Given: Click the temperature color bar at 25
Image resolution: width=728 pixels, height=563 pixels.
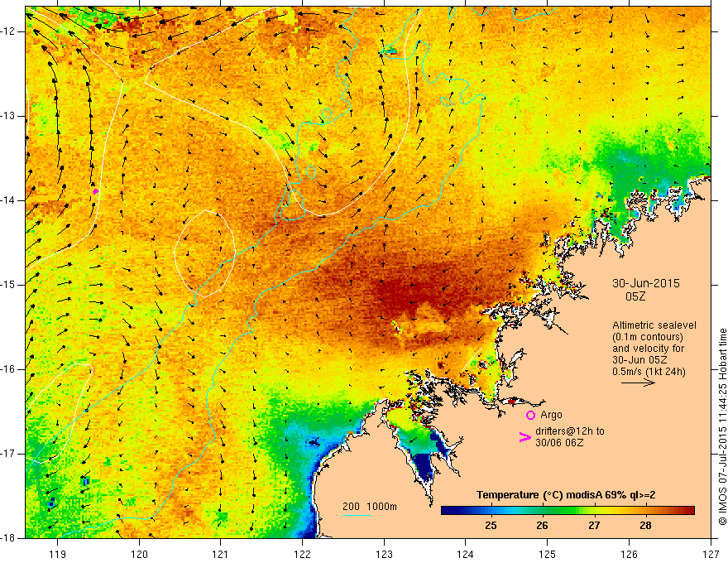Looking at the screenshot, I should 491,511.
